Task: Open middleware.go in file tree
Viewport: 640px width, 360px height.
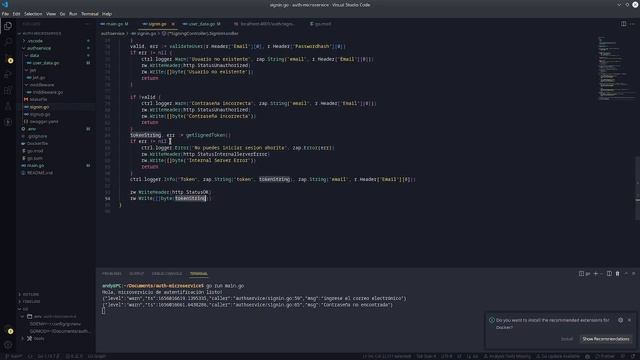Action: 48,92
